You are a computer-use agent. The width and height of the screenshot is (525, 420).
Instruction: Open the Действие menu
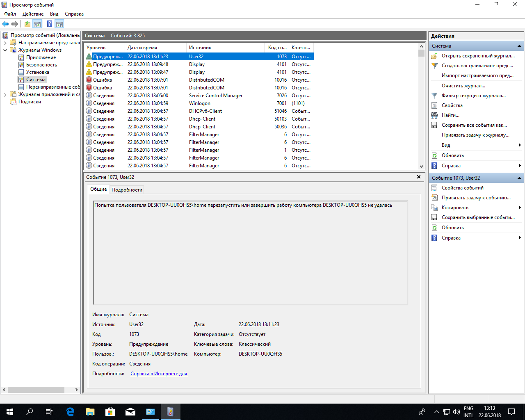click(x=33, y=14)
